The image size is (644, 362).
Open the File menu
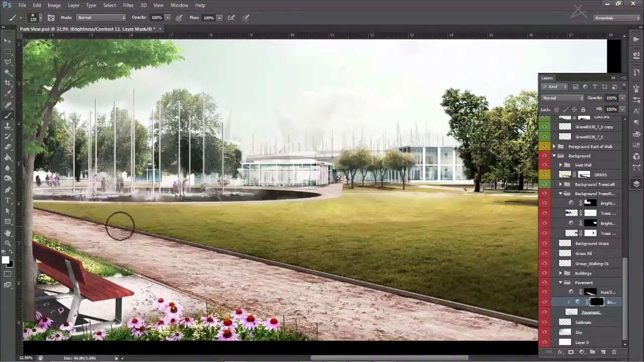(23, 5)
